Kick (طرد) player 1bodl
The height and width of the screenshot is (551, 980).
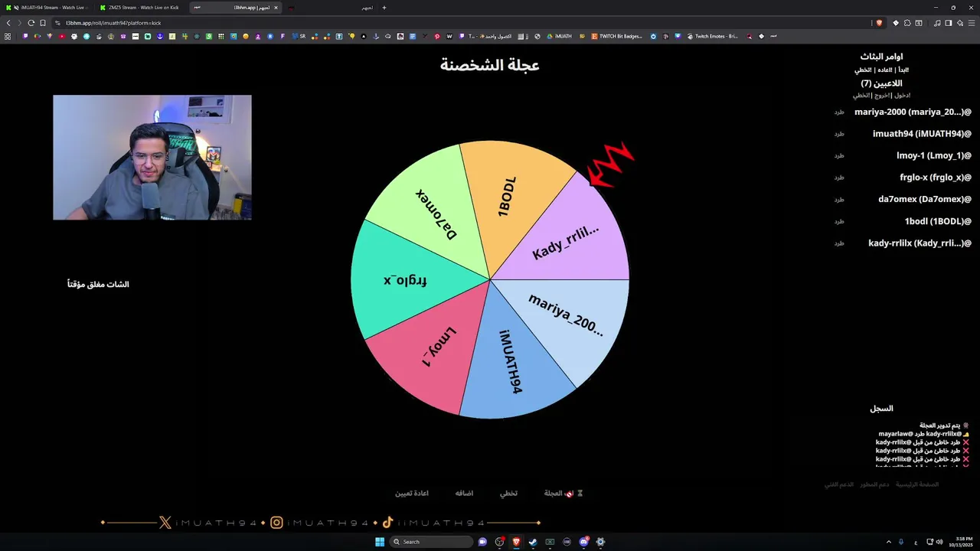point(839,222)
